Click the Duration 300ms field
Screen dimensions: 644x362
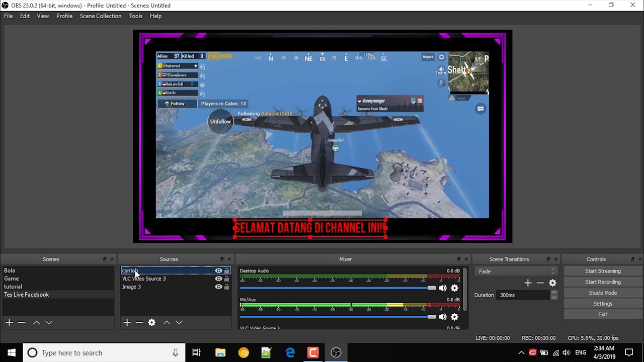click(x=523, y=295)
